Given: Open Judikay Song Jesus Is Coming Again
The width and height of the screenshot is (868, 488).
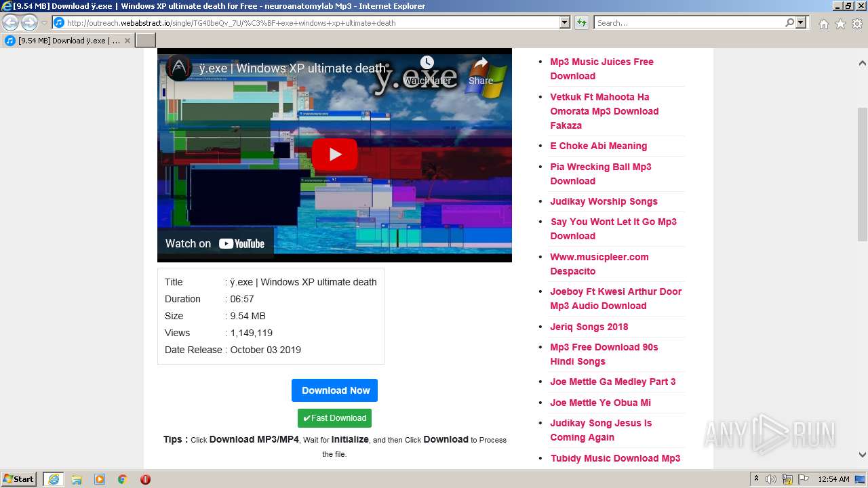Looking at the screenshot, I should [x=600, y=430].
